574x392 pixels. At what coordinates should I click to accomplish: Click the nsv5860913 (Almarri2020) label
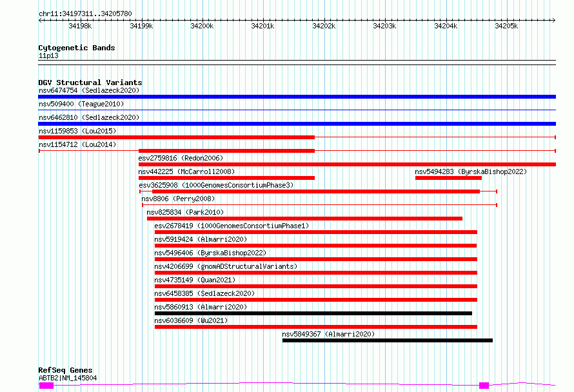201,307
